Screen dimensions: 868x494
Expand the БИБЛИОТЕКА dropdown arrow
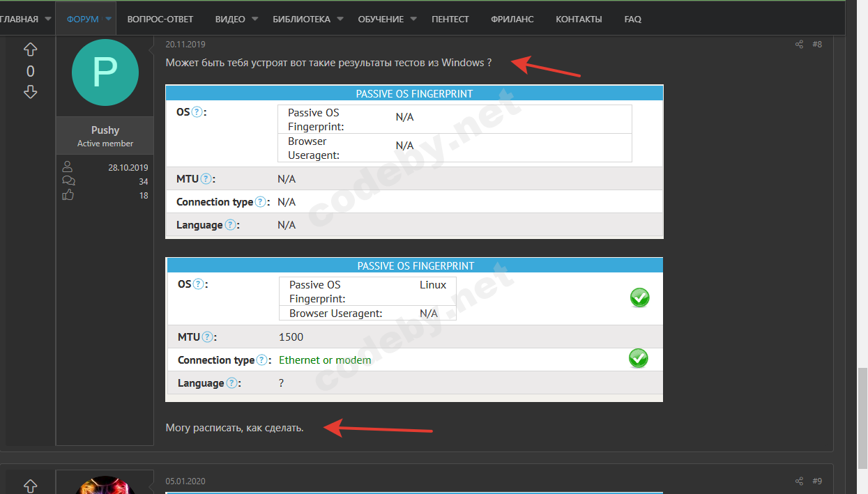(340, 19)
